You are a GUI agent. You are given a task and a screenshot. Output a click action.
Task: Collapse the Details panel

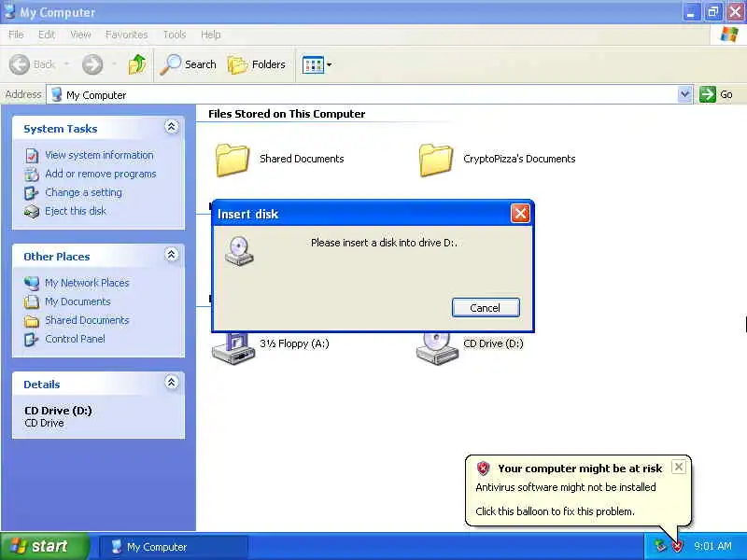172,382
